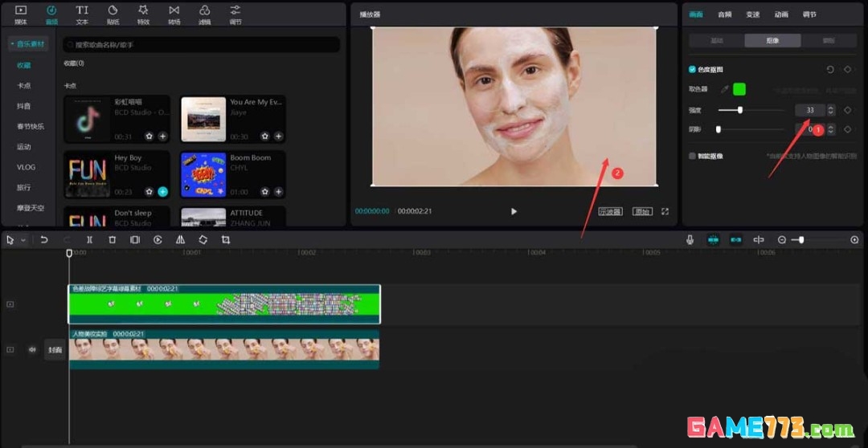Select the 抖音 music category

[24, 106]
